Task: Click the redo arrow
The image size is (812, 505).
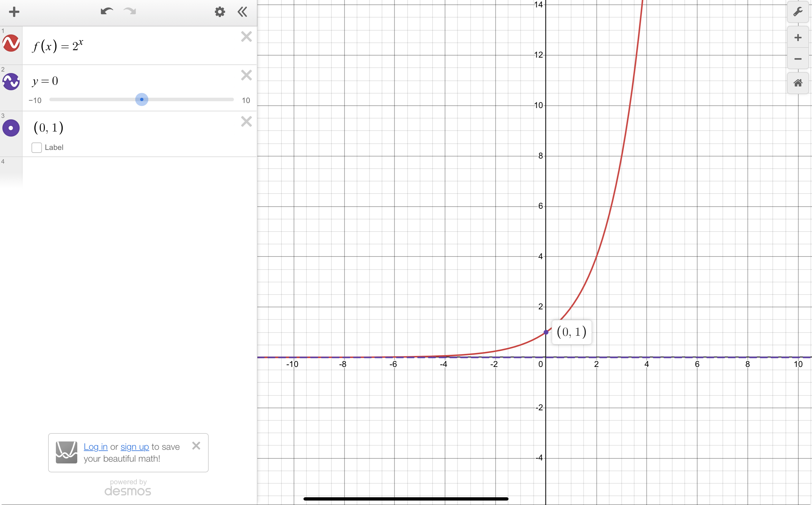Action: click(130, 11)
